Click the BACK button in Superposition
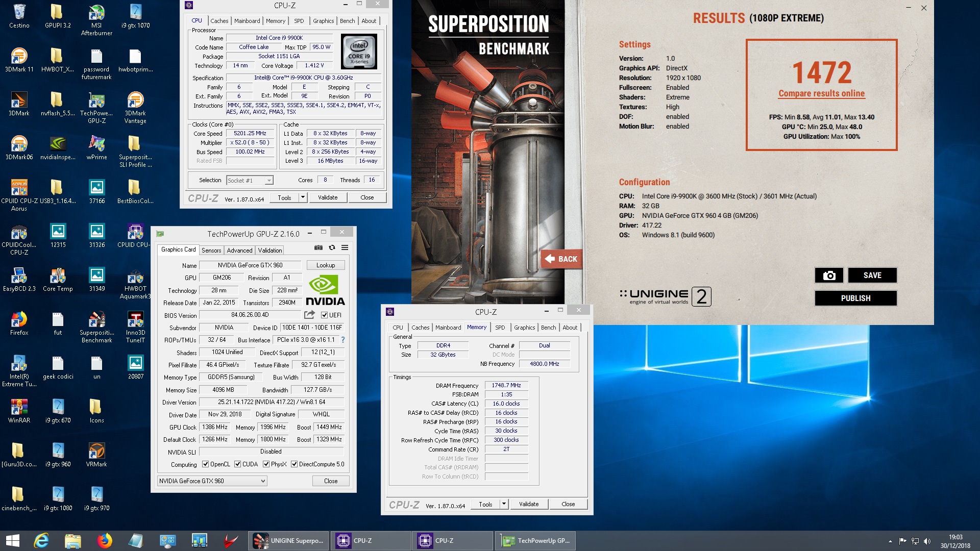The height and width of the screenshot is (551, 980). tap(561, 259)
